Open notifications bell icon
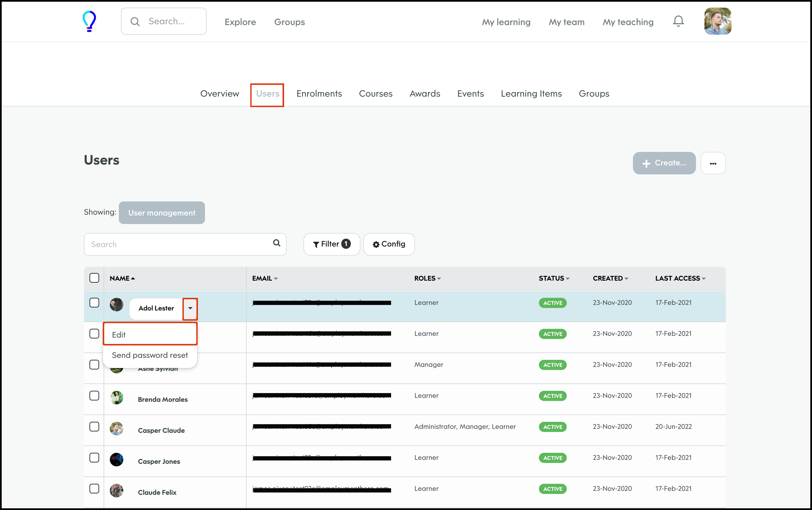The image size is (812, 510). click(x=678, y=21)
